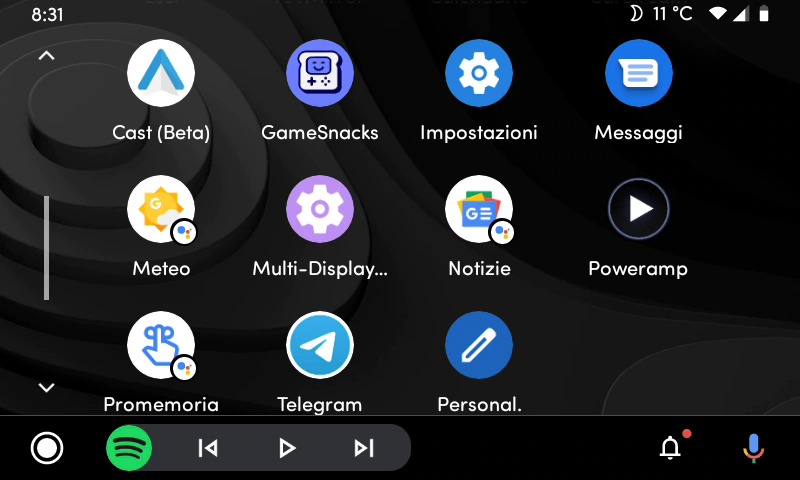800x480 pixels.
Task: Open the Messaggi messaging app
Action: [x=638, y=73]
